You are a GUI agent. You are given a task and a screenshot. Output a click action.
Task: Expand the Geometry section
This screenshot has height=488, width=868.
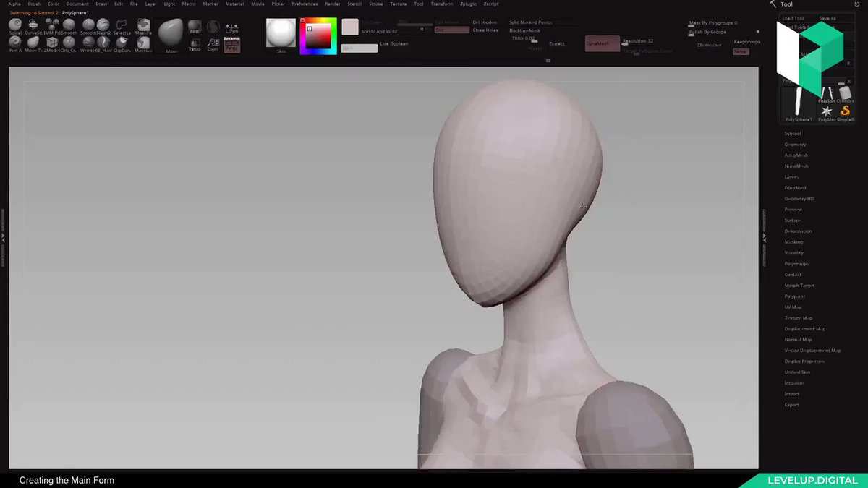(x=796, y=145)
